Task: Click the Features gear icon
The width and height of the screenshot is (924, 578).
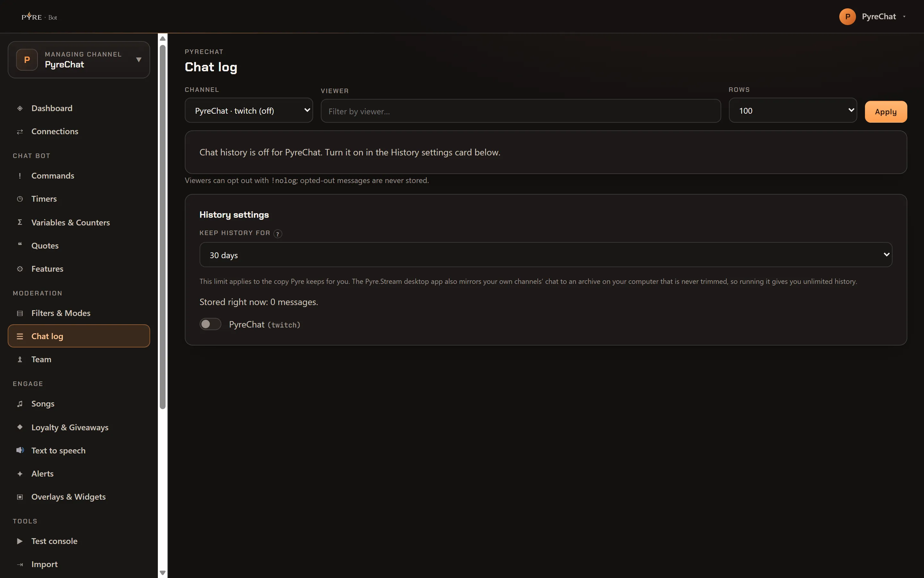Action: (20, 269)
